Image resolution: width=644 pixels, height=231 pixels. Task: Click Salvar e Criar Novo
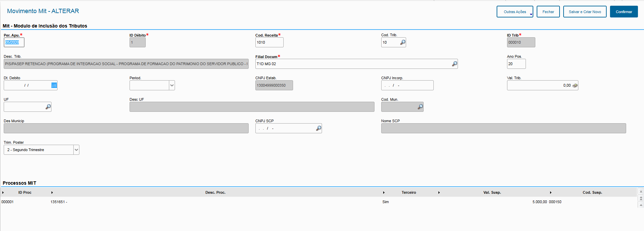point(584,12)
